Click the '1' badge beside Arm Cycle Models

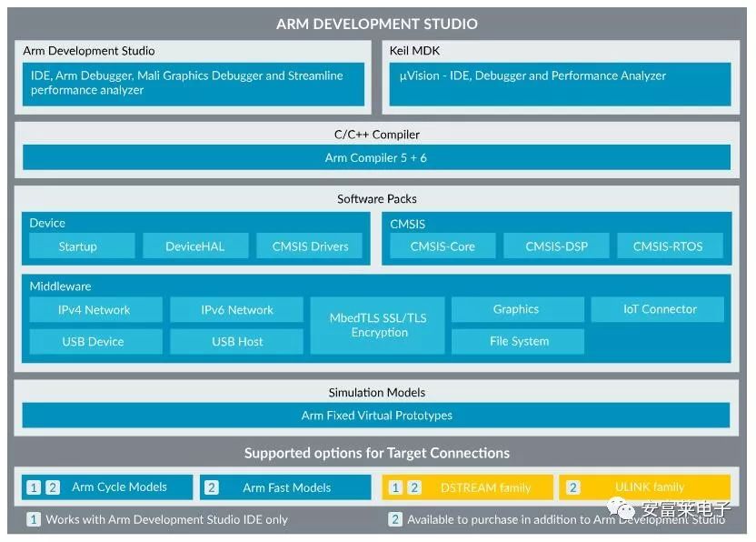tap(34, 487)
